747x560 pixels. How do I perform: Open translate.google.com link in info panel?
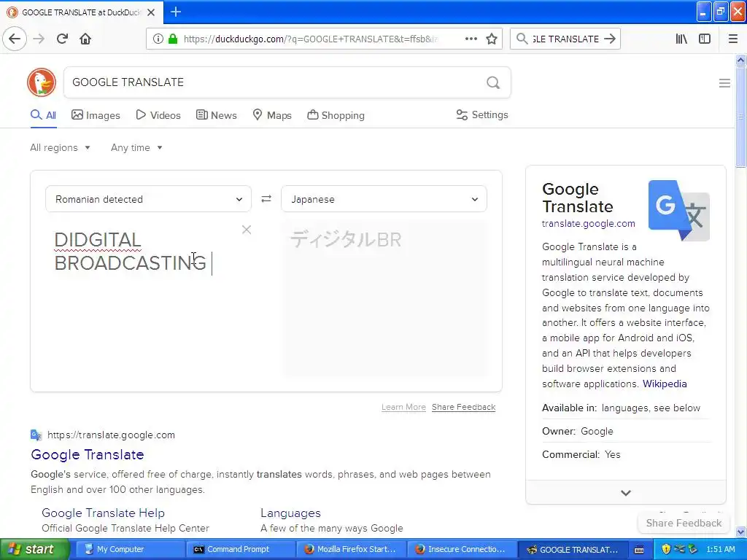tap(589, 223)
